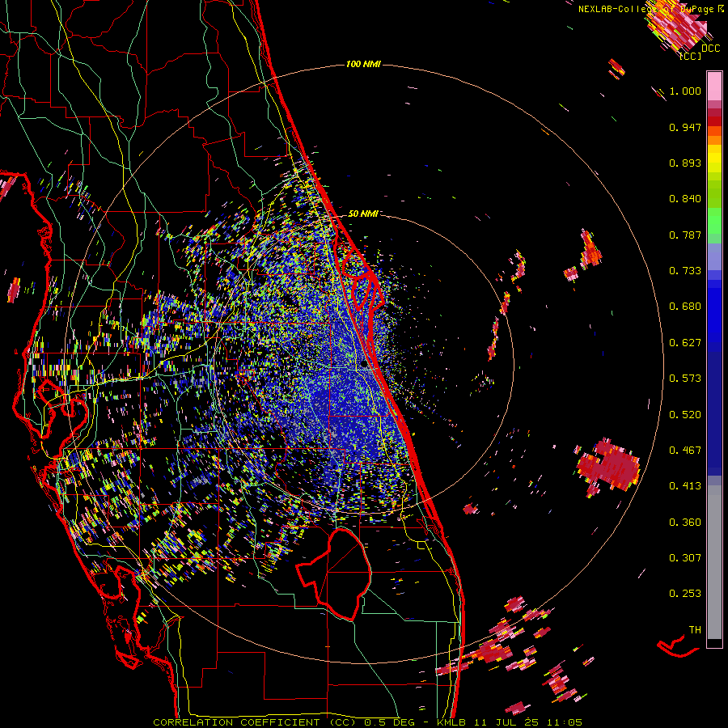Select the 0.787 scale value
Screen dimensions: 728x728
click(x=685, y=235)
